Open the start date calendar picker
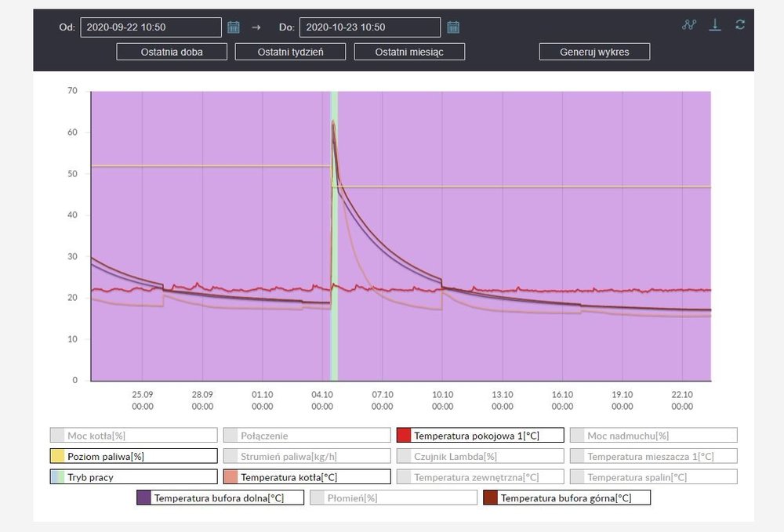This screenshot has height=532, width=784. click(233, 27)
